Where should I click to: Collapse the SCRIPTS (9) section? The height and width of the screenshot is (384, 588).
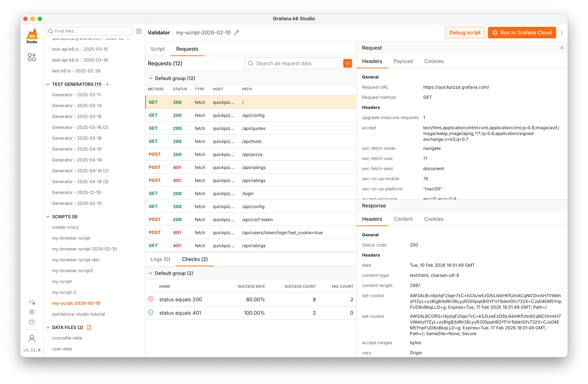point(48,217)
